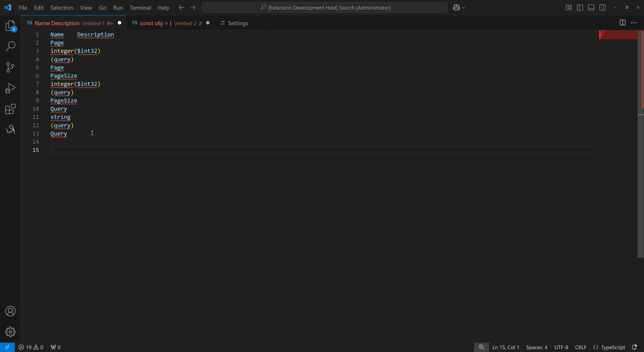Open the Customize Layout control
This screenshot has width=644, height=352.
(568, 8)
